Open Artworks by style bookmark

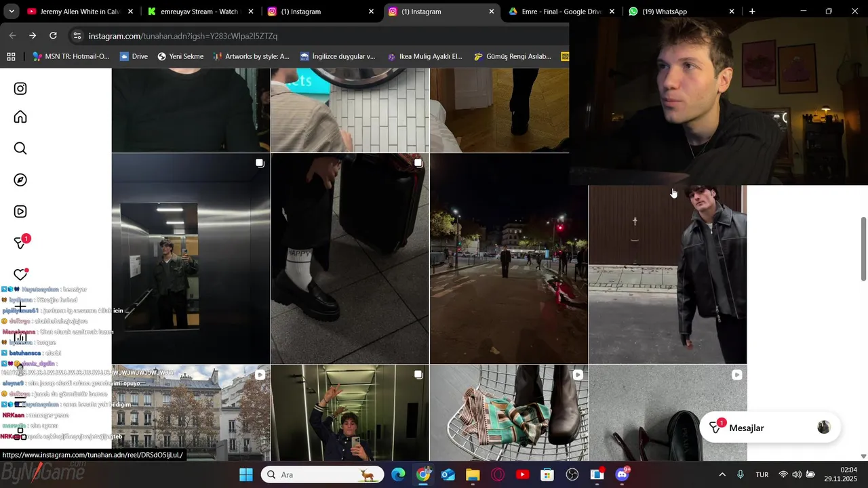251,57
